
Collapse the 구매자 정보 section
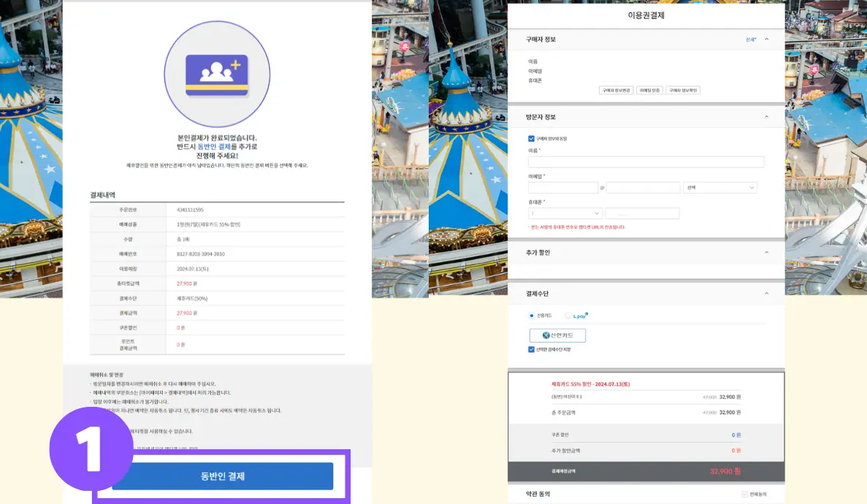click(766, 39)
